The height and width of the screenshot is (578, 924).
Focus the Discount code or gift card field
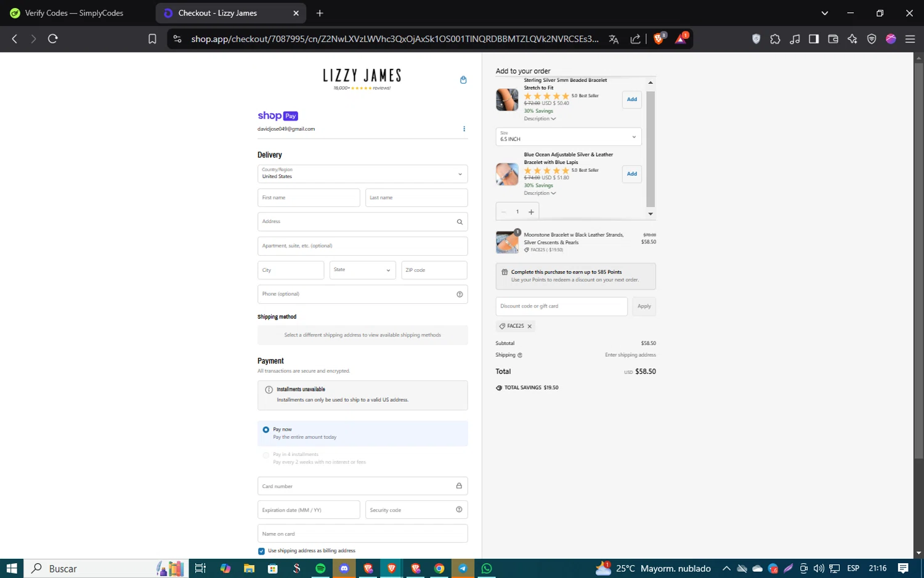coord(562,306)
